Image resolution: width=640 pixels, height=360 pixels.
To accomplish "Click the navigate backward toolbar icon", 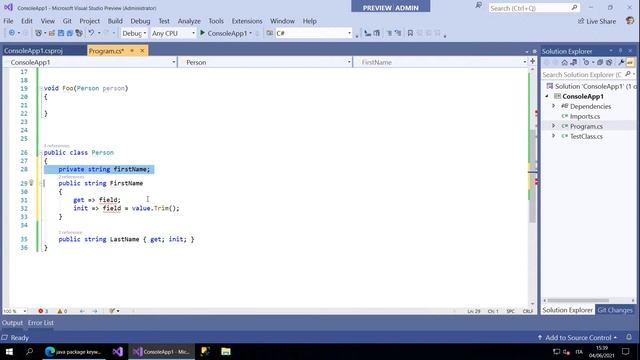I will point(12,33).
